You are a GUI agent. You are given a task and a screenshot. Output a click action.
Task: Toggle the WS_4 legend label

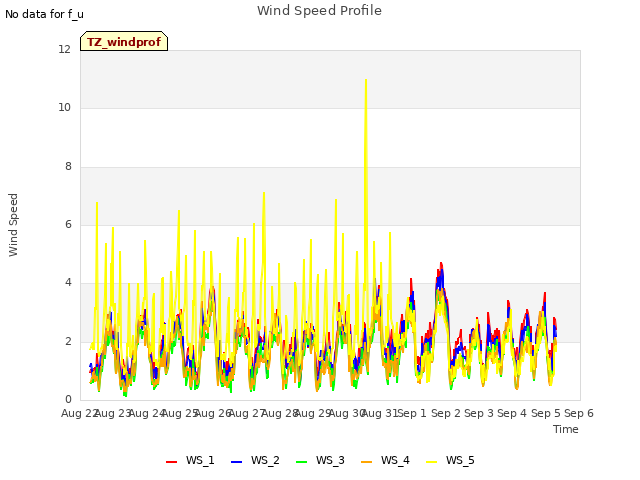(x=395, y=460)
